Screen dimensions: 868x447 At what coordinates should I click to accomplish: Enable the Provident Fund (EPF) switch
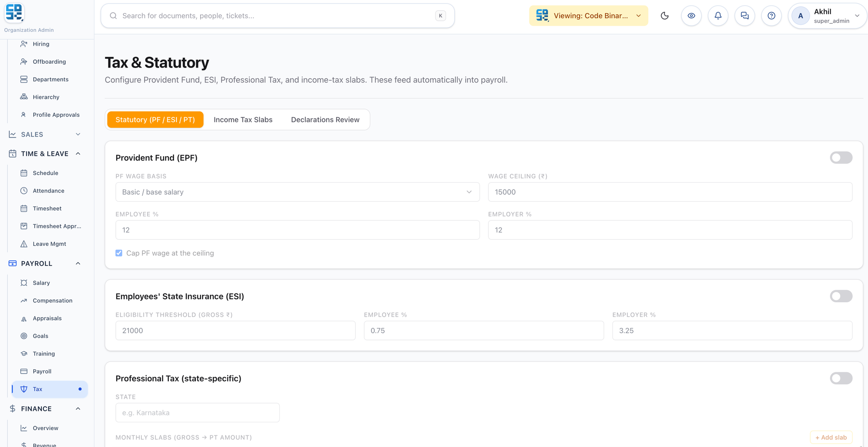pos(841,158)
